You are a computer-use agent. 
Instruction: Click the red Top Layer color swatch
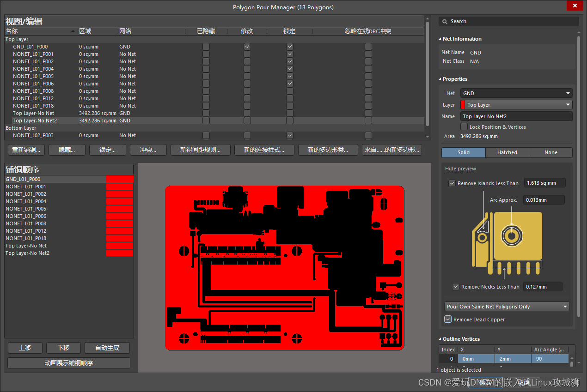(463, 105)
